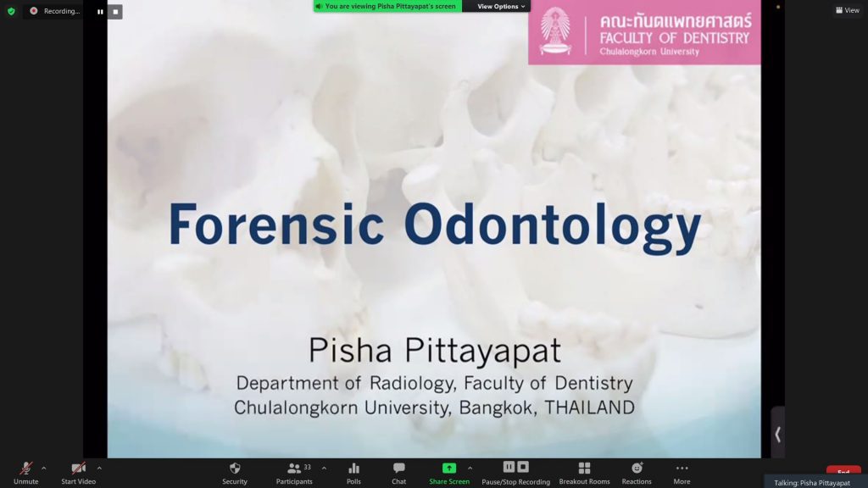Click the green Share Screen button

point(449,473)
